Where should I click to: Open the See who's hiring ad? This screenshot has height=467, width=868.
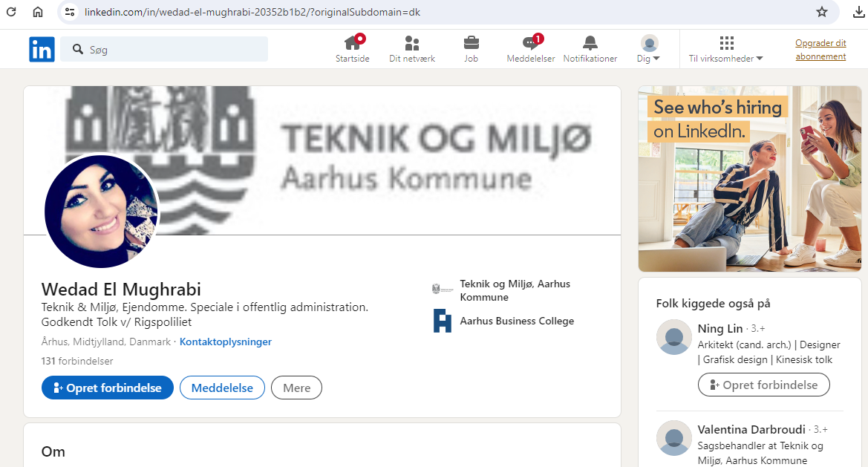coord(749,179)
